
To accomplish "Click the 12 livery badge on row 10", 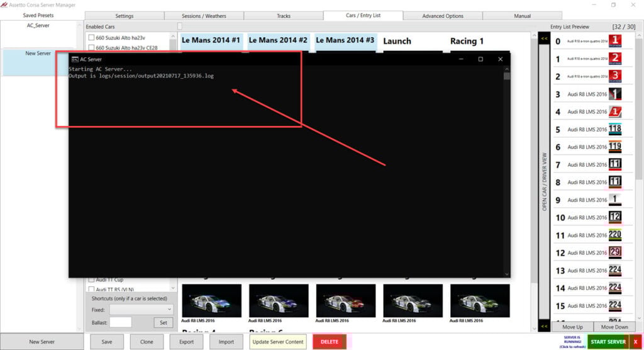I will 615,218.
